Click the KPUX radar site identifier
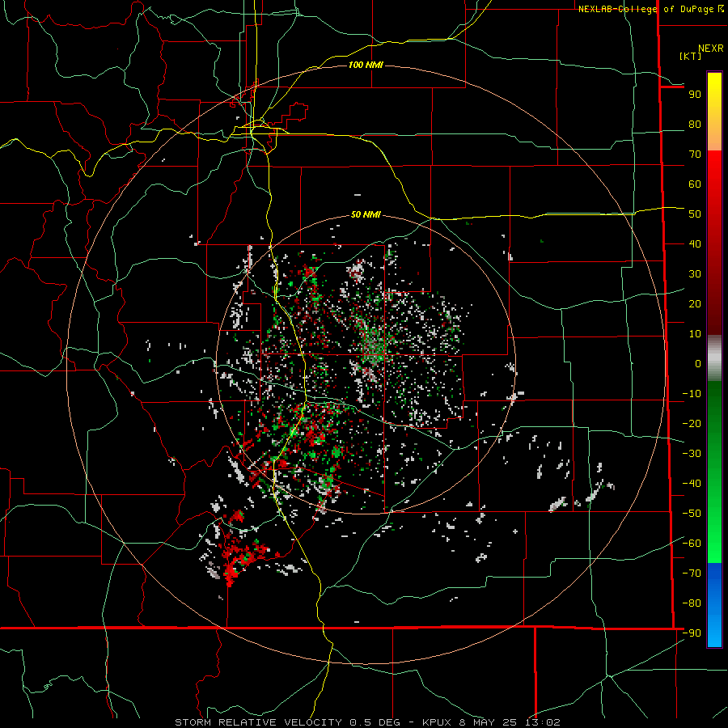This screenshot has height=728, width=728. pos(437,722)
